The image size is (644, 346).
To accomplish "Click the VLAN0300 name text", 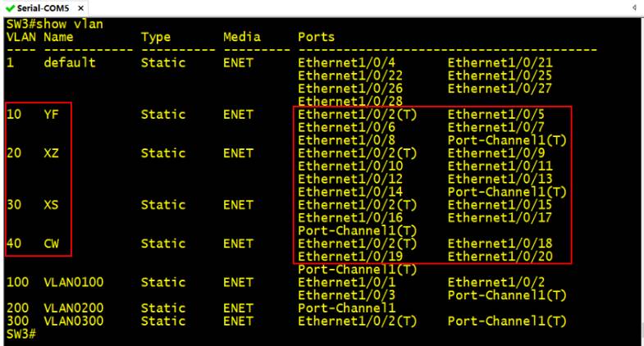I will pos(74,321).
